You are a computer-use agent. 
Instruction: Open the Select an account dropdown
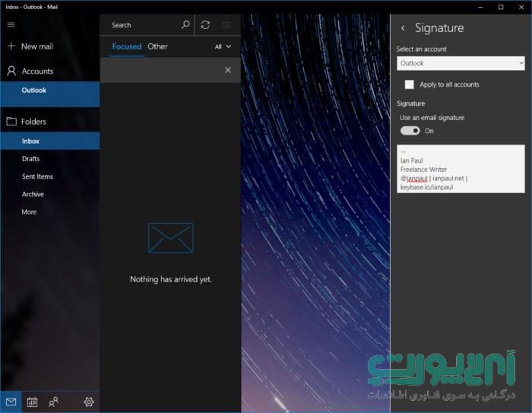coord(461,63)
